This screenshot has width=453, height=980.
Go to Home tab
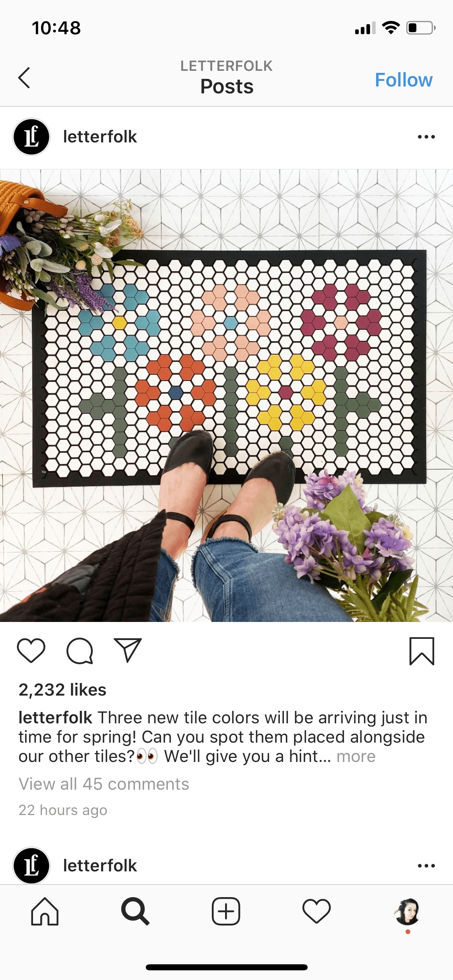click(x=45, y=912)
